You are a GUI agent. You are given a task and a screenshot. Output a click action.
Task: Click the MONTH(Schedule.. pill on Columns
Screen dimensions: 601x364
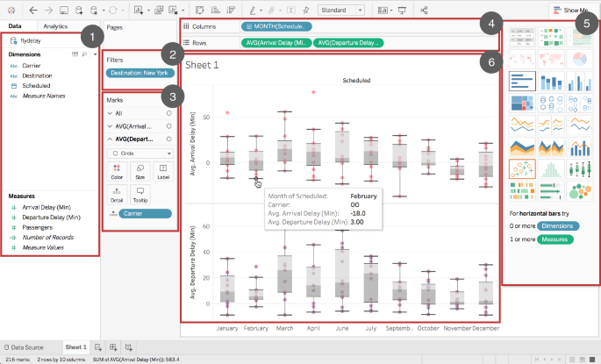276,26
